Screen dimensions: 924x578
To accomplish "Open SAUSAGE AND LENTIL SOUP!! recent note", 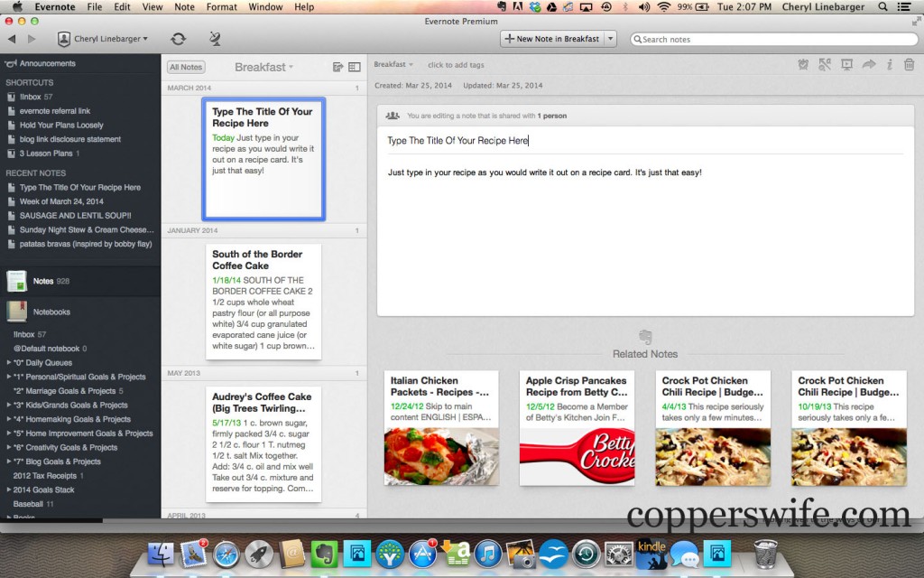I will (69, 216).
